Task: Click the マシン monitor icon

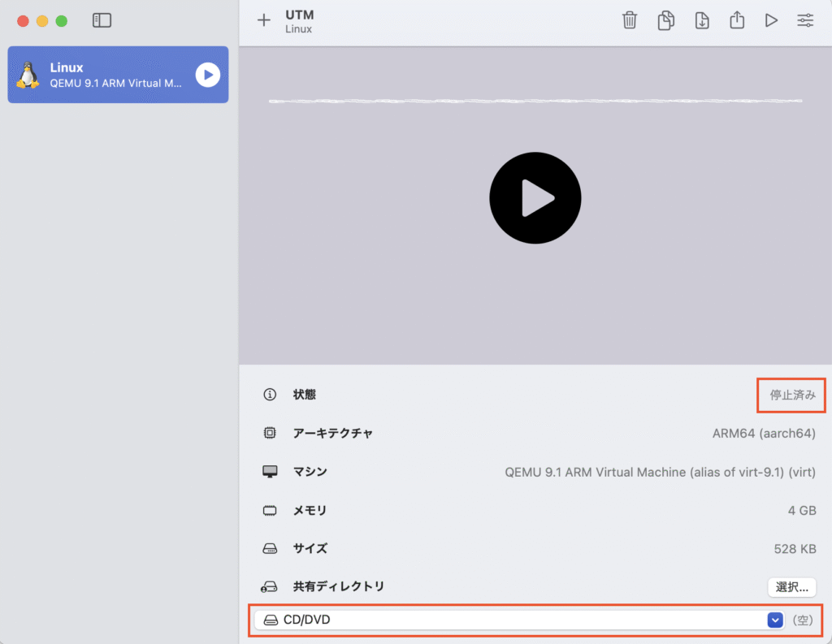Action: tap(270, 472)
